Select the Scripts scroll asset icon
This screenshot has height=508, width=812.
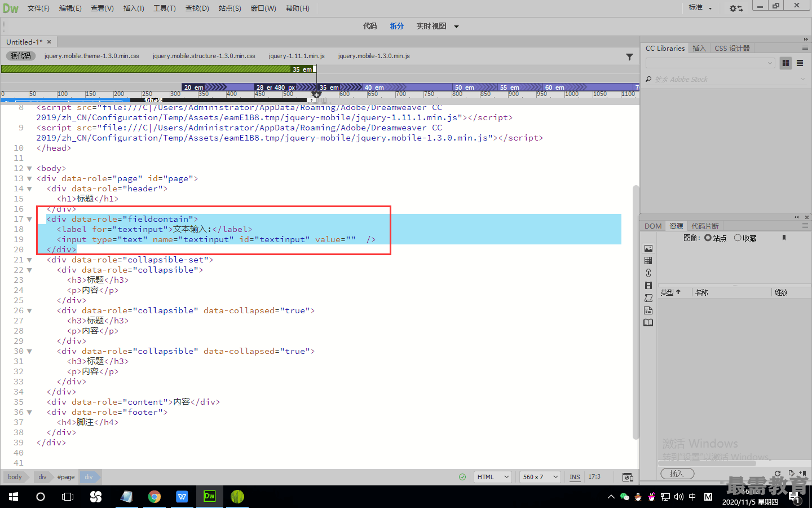tap(648, 298)
